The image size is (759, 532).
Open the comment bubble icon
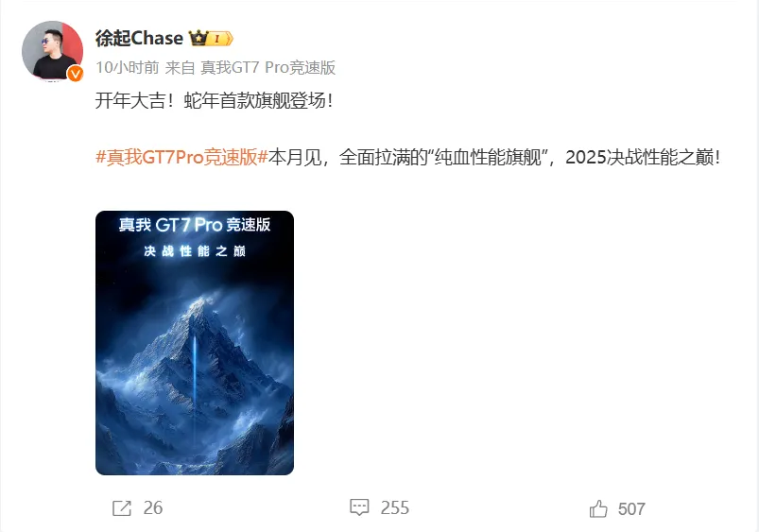pyautogui.click(x=359, y=507)
